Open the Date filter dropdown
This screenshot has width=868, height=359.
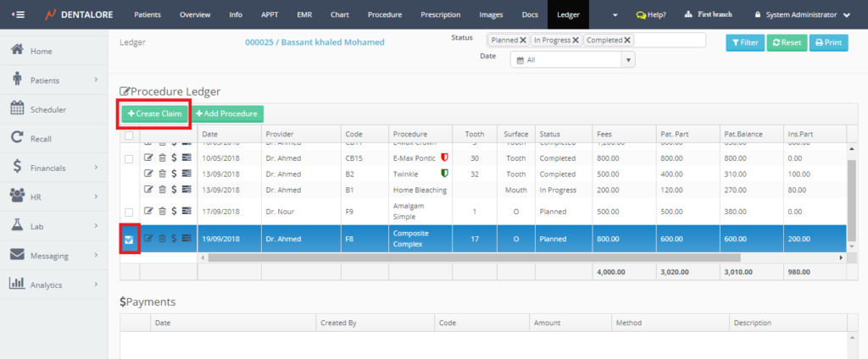(628, 59)
